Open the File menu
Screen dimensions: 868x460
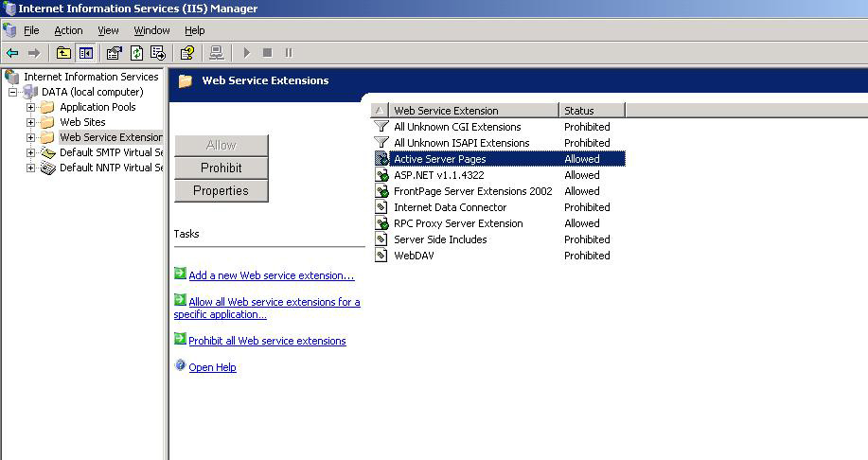click(x=31, y=30)
